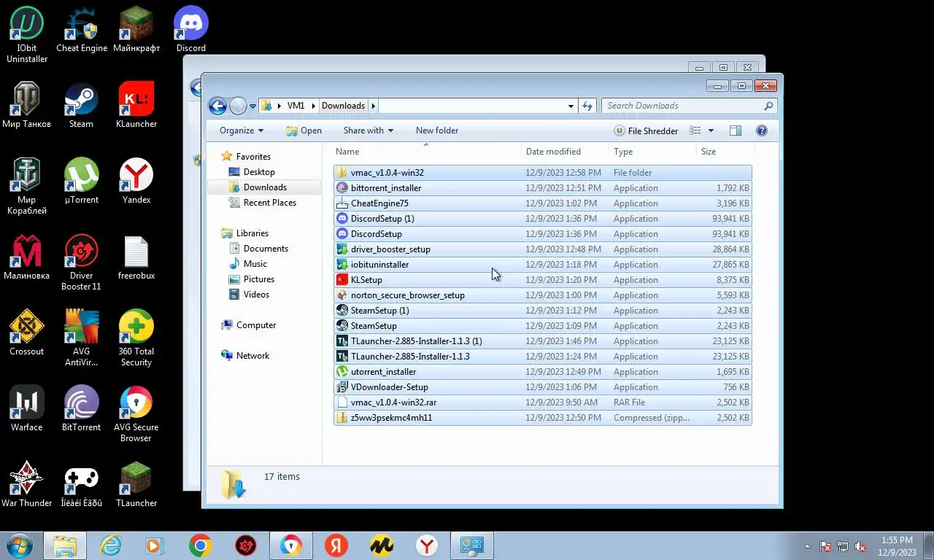The image size is (934, 560).
Task: Click New folder in the toolbar
Action: point(437,131)
